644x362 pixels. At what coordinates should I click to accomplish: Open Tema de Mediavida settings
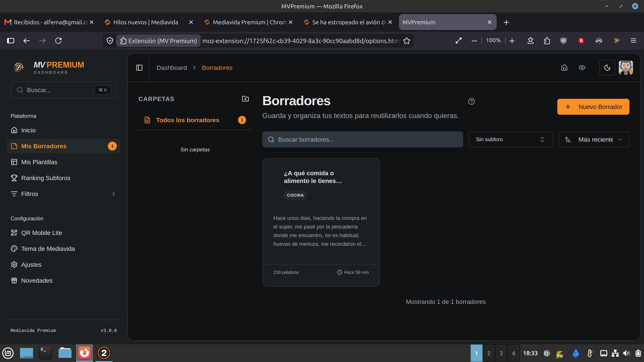coord(64,249)
